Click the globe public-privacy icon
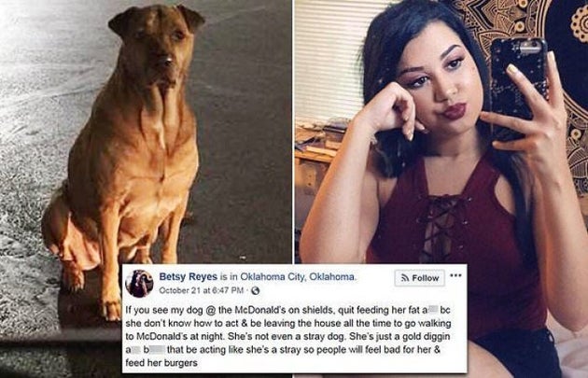This screenshot has width=588, height=378. [256, 290]
